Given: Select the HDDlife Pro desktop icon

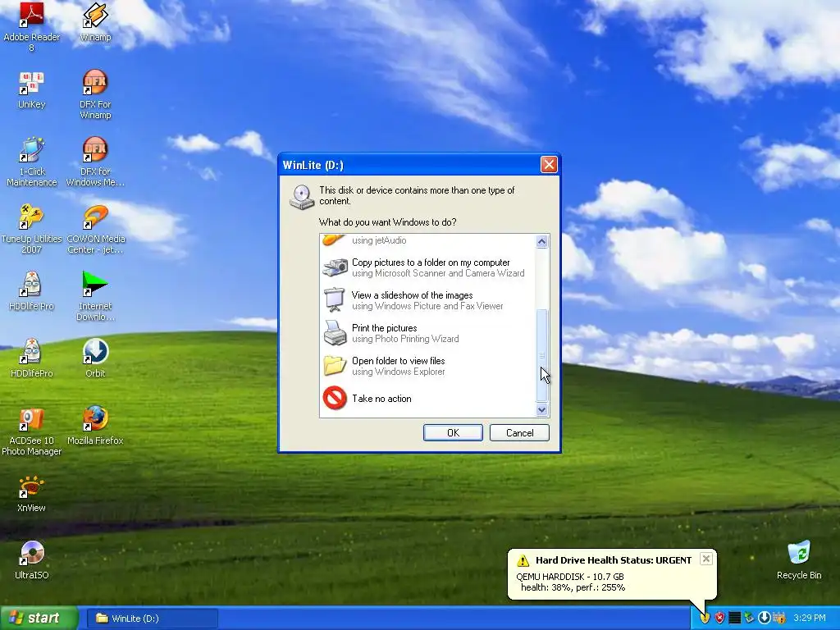Looking at the screenshot, I should [x=32, y=291].
